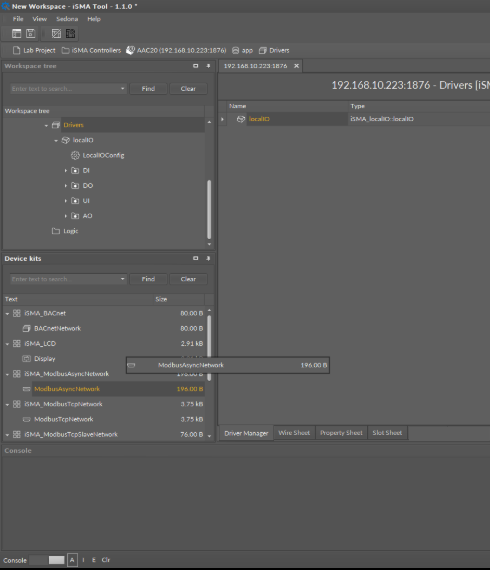Click the Lab Project document icon in breadcrumb
Image resolution: width=490 pixels, height=570 pixels.
click(16, 51)
